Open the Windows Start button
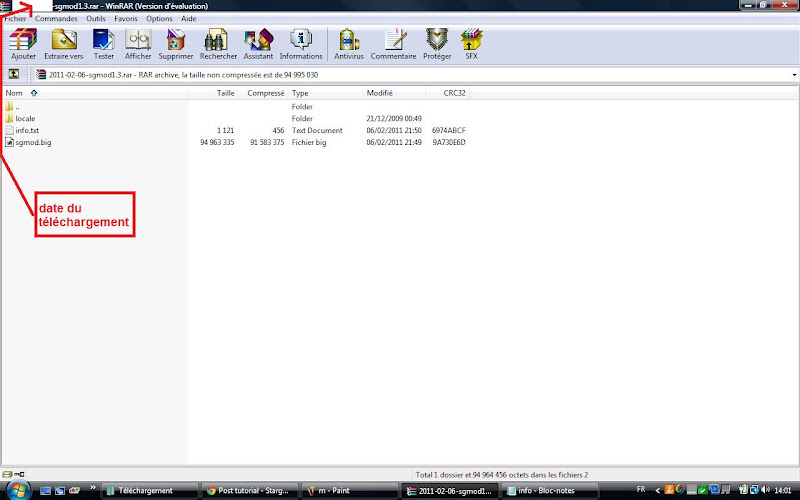The image size is (800, 500). (17, 491)
